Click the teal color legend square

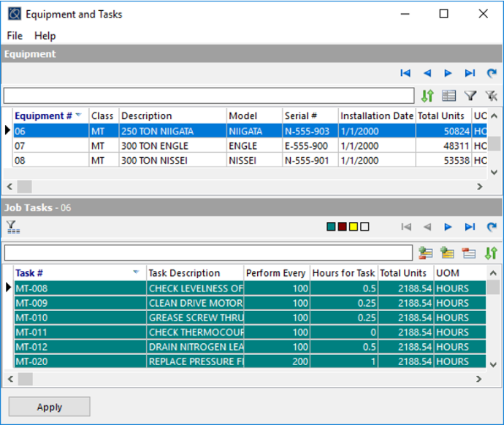click(332, 227)
